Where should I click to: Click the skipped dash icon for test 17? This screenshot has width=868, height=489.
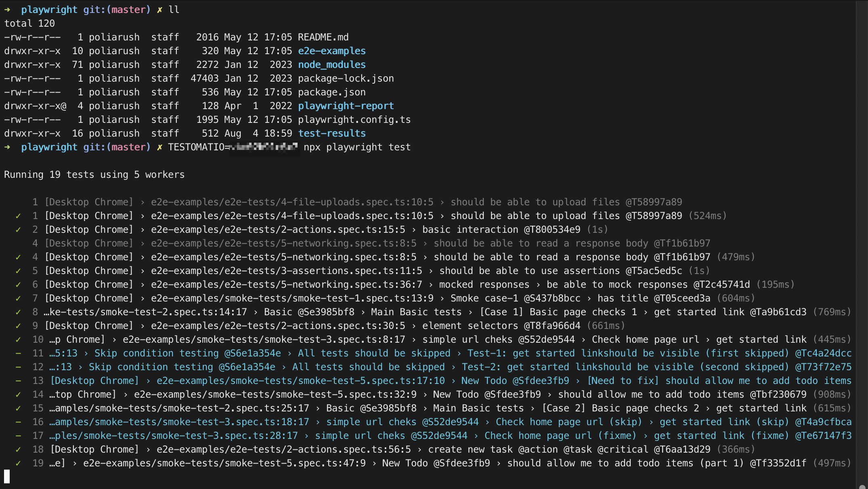(18, 436)
